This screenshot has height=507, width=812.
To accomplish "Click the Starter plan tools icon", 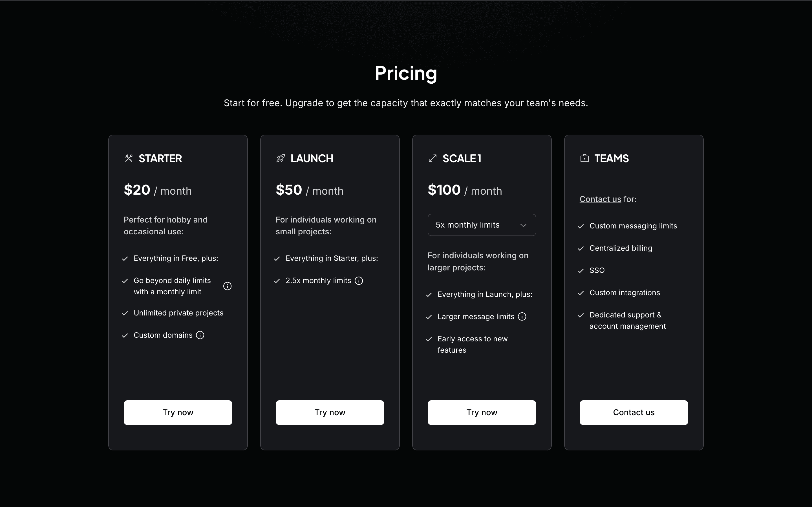I will click(x=129, y=158).
